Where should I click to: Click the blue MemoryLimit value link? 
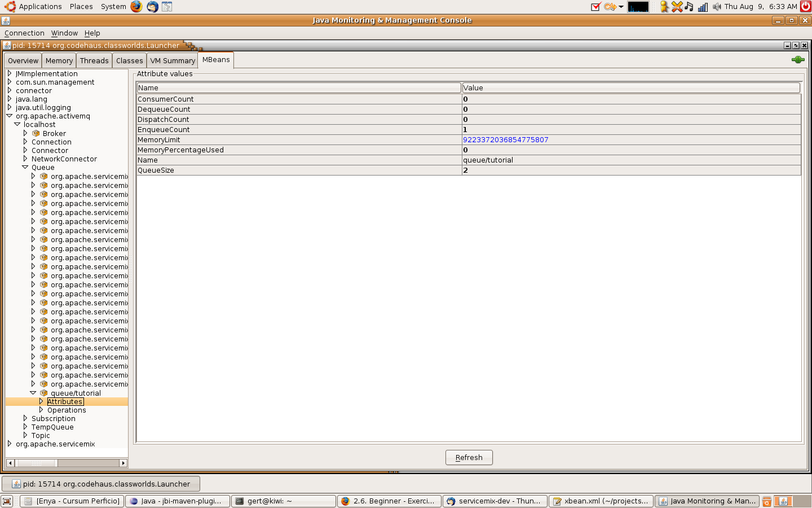coord(506,140)
